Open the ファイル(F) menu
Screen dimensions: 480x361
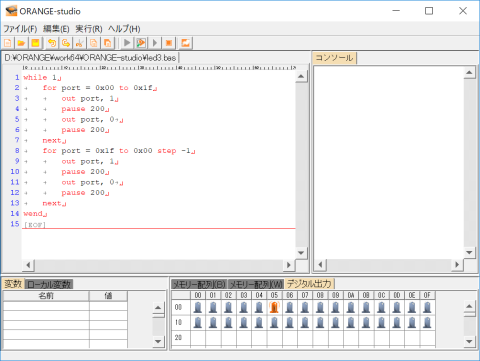point(20,29)
